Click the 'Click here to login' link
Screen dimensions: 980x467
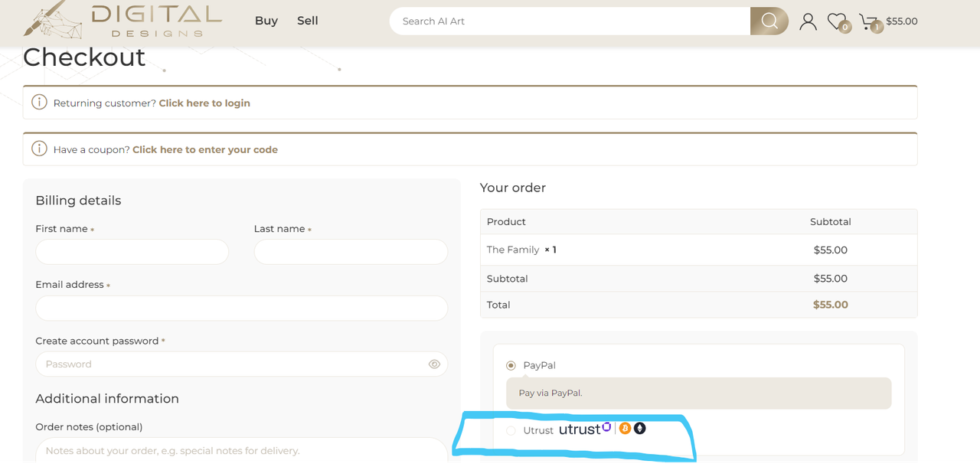(204, 103)
